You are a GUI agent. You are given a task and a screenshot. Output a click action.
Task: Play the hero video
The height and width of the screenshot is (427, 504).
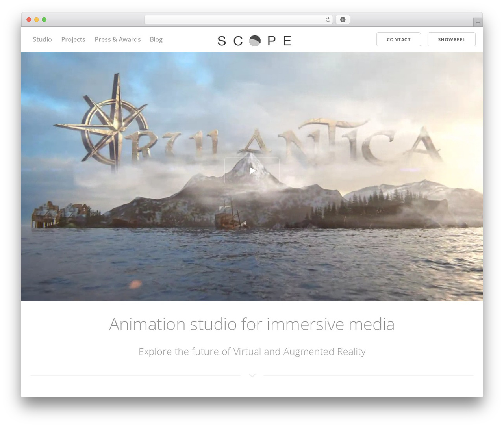252,171
